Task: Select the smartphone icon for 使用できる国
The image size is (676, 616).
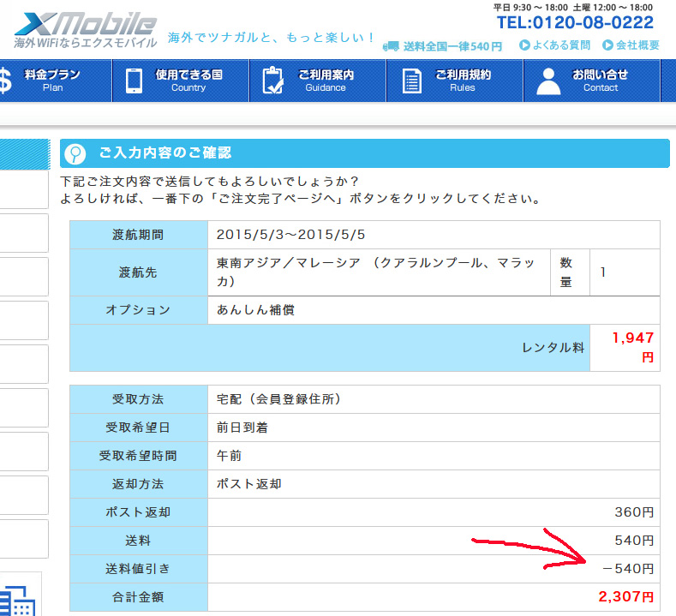Action: [x=134, y=81]
